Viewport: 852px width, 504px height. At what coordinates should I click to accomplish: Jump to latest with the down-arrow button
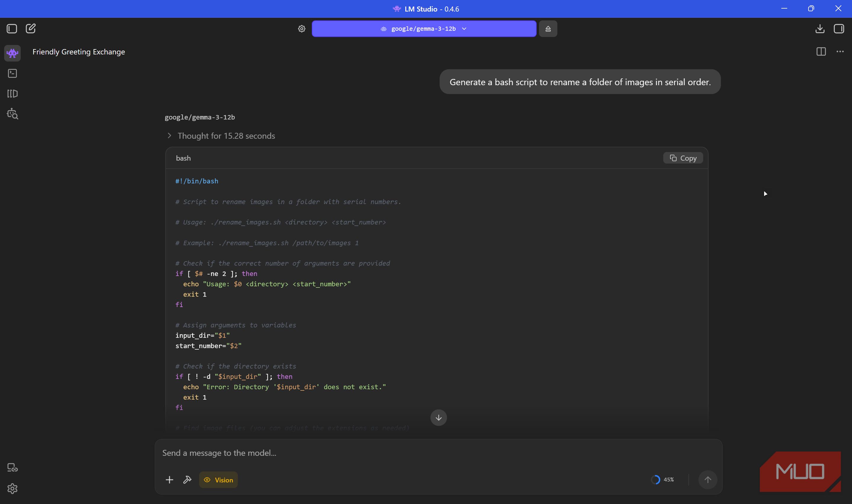point(438,418)
